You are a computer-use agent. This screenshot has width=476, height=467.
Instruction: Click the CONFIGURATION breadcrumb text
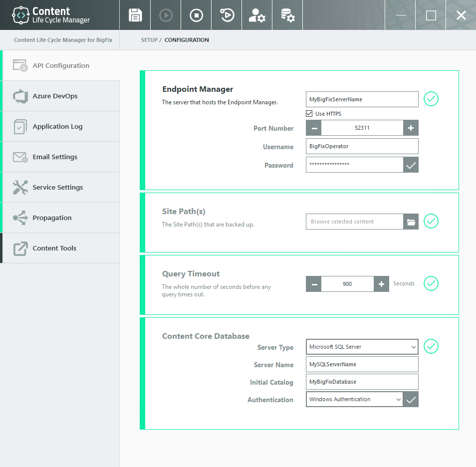tap(187, 40)
